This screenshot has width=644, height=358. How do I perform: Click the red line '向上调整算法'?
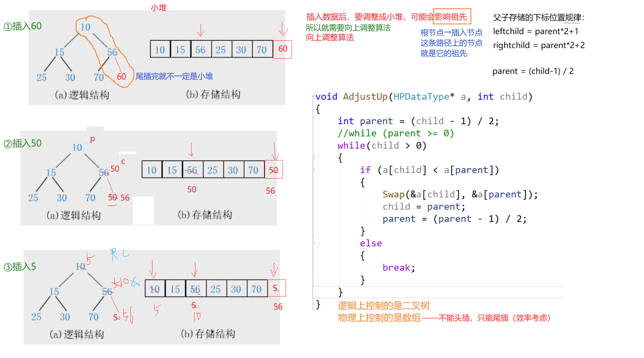tap(330, 38)
